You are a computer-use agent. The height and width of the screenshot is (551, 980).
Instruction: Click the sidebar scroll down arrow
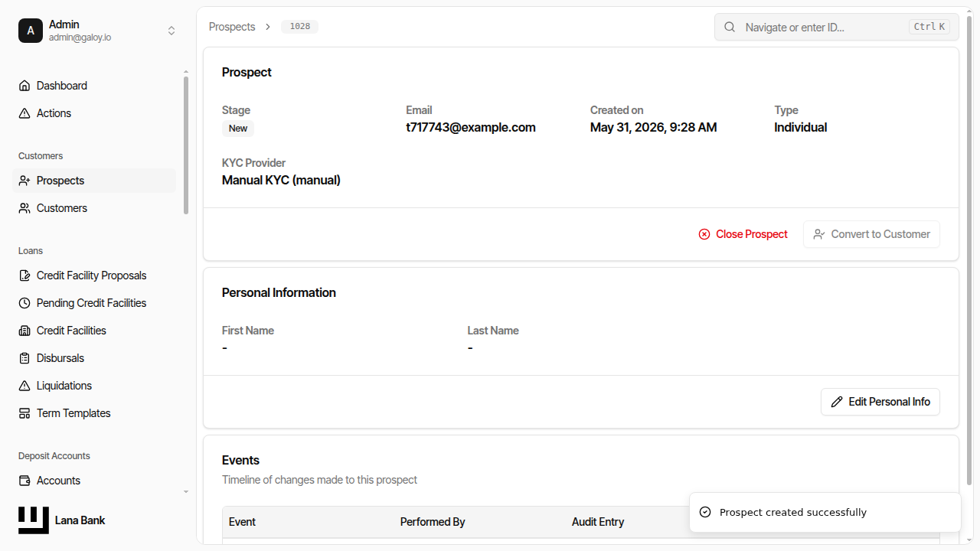[x=186, y=492]
